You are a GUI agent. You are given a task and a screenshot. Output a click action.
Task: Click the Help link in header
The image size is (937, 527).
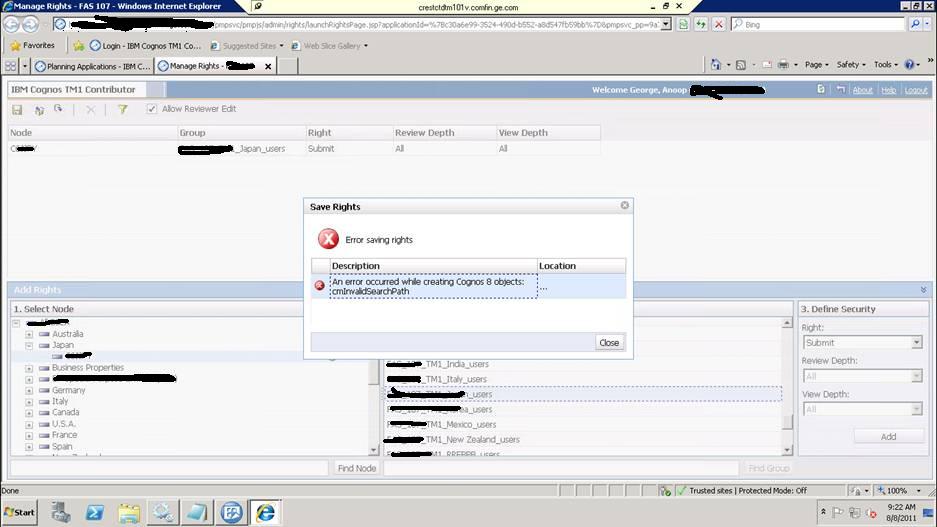click(x=889, y=90)
